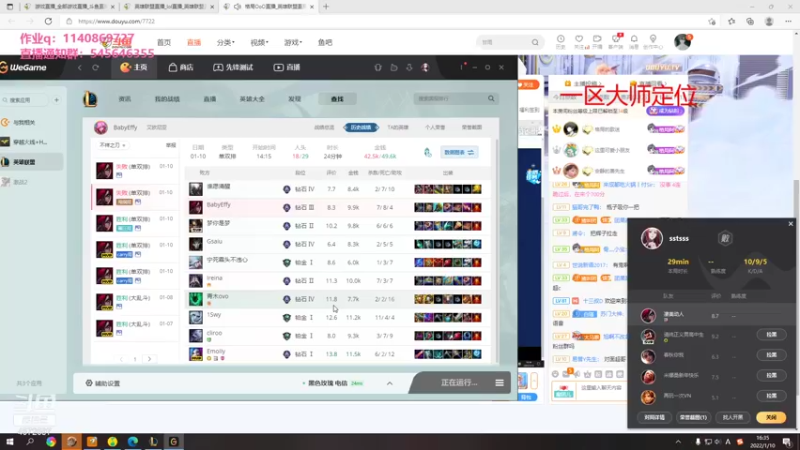Screen dimensions: 800x450
Task: Click 找人开黑 button in popup
Action: [733, 417]
